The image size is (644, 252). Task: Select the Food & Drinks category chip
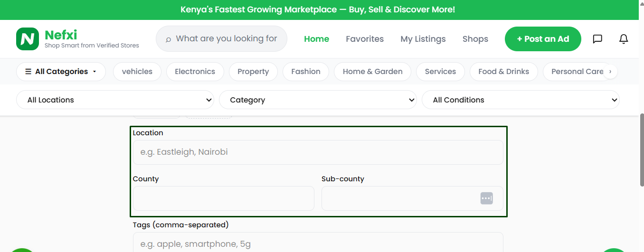point(503,72)
